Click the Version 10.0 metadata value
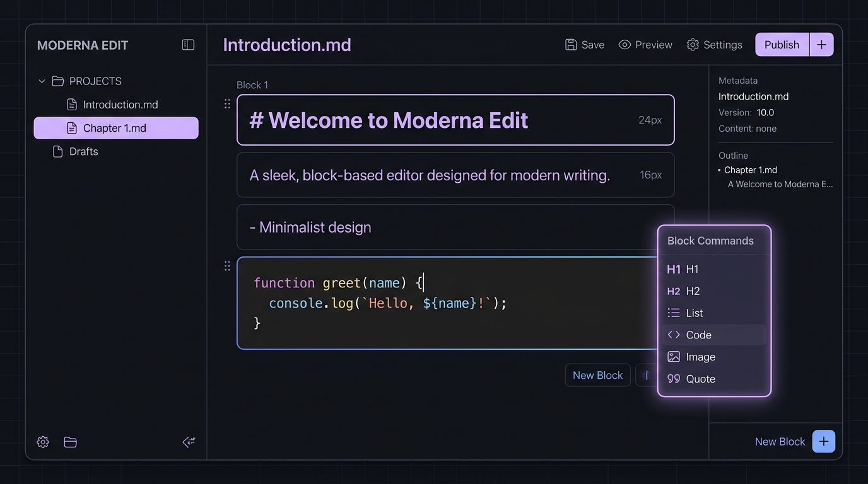 765,112
